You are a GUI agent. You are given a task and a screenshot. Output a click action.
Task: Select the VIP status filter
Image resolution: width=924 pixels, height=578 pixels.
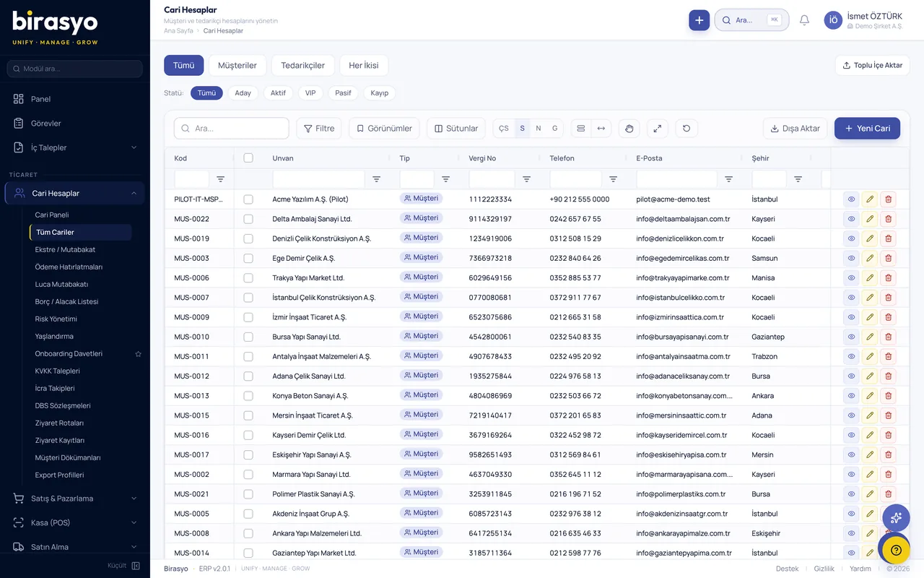(310, 93)
